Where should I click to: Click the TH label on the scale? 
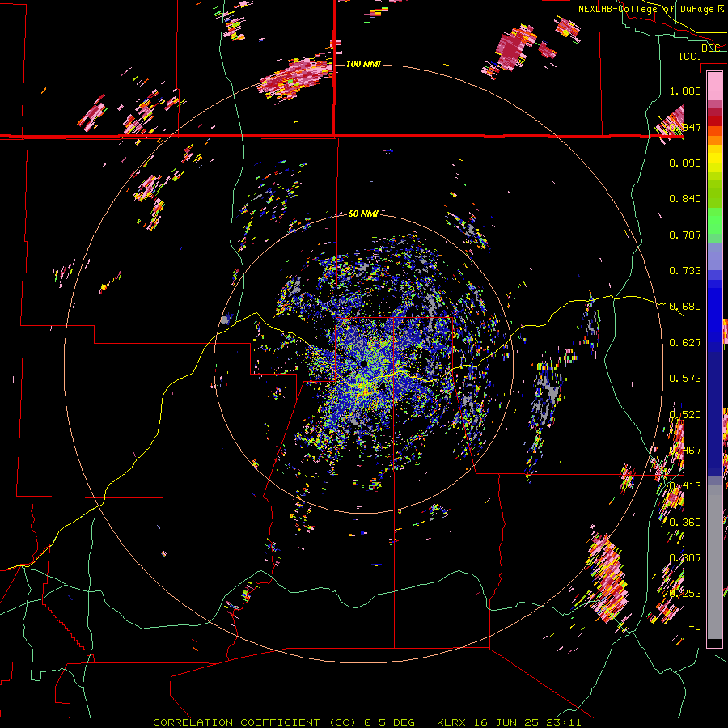(695, 630)
